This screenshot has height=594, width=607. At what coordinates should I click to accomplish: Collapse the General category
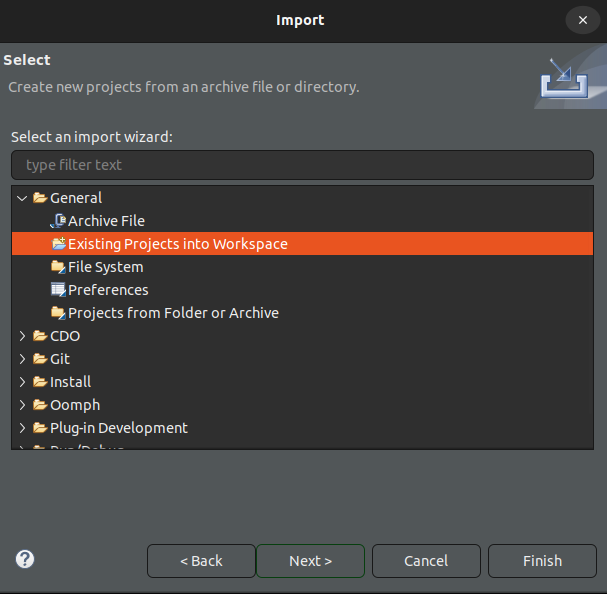(22, 198)
